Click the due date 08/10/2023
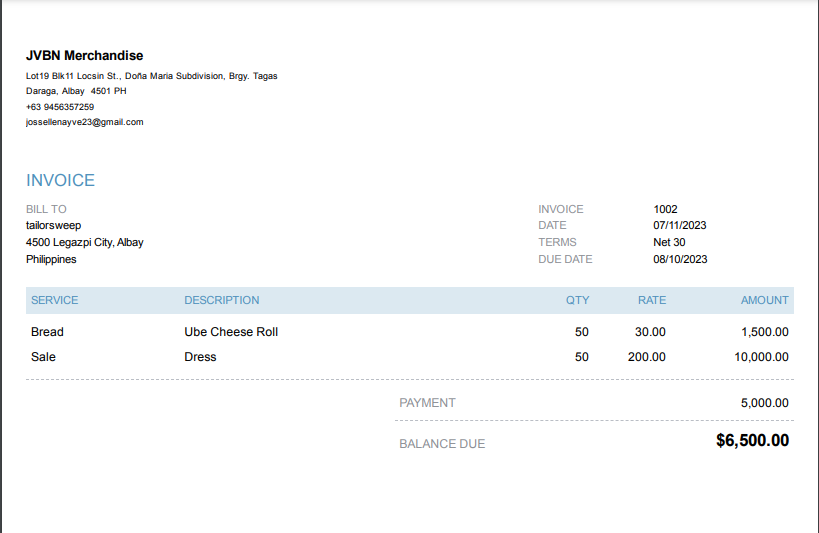 pyautogui.click(x=680, y=259)
